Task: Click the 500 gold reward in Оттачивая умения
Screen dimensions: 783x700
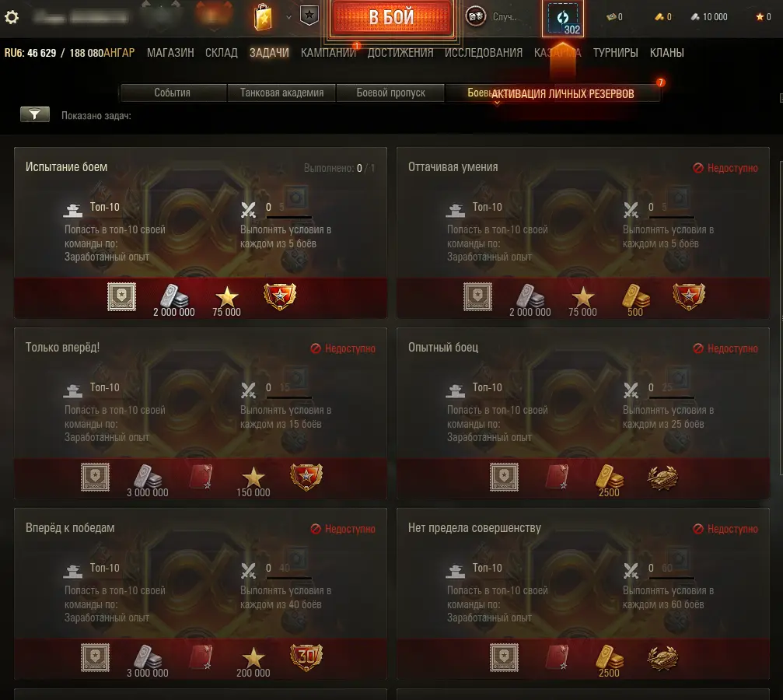Action: coord(635,300)
